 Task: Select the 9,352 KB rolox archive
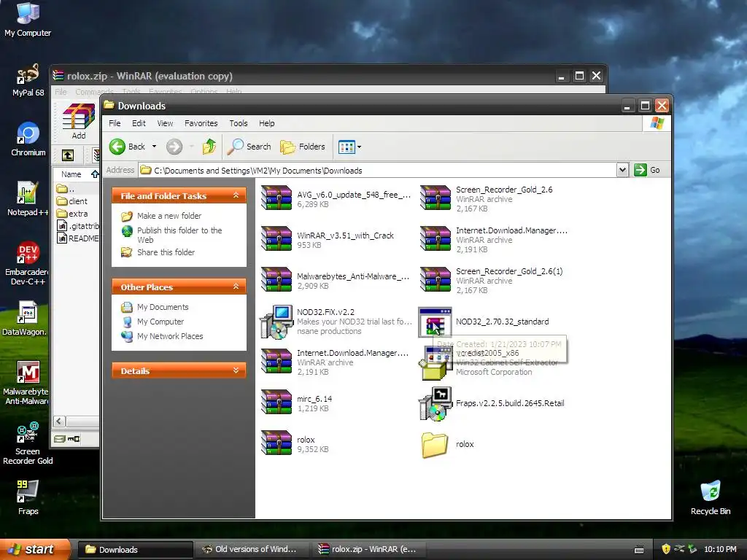(x=295, y=443)
